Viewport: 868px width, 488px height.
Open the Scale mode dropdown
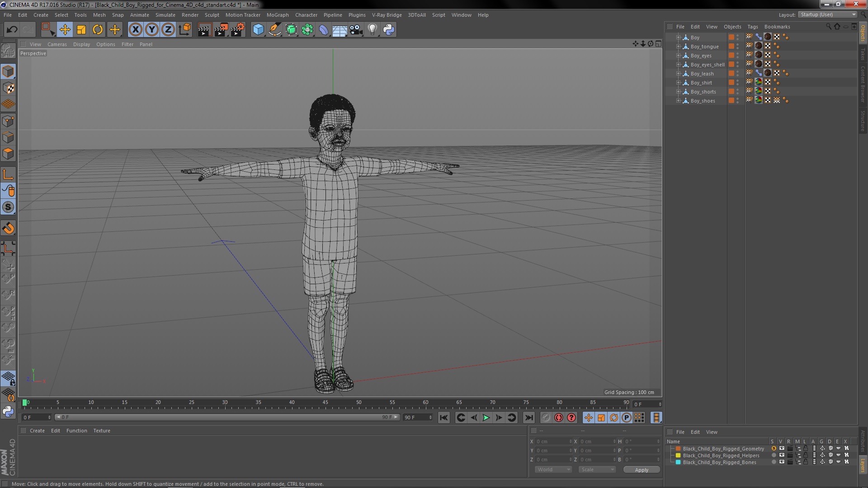click(597, 469)
